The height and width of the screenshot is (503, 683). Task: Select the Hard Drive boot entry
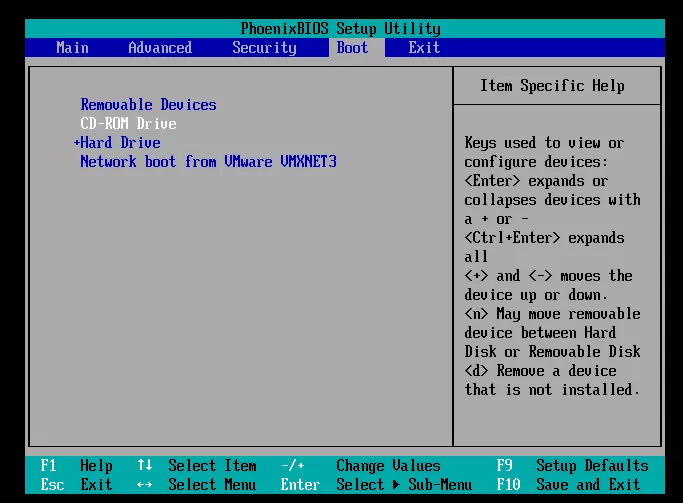click(120, 143)
